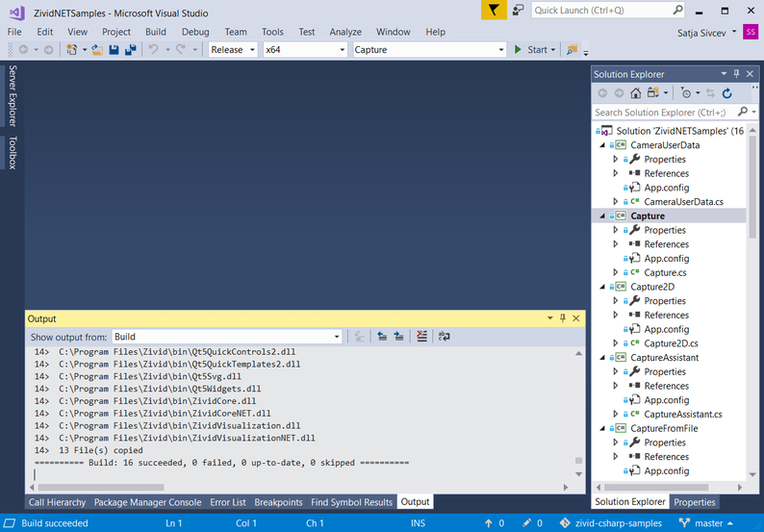Switch to the Error List tab

coord(228,502)
